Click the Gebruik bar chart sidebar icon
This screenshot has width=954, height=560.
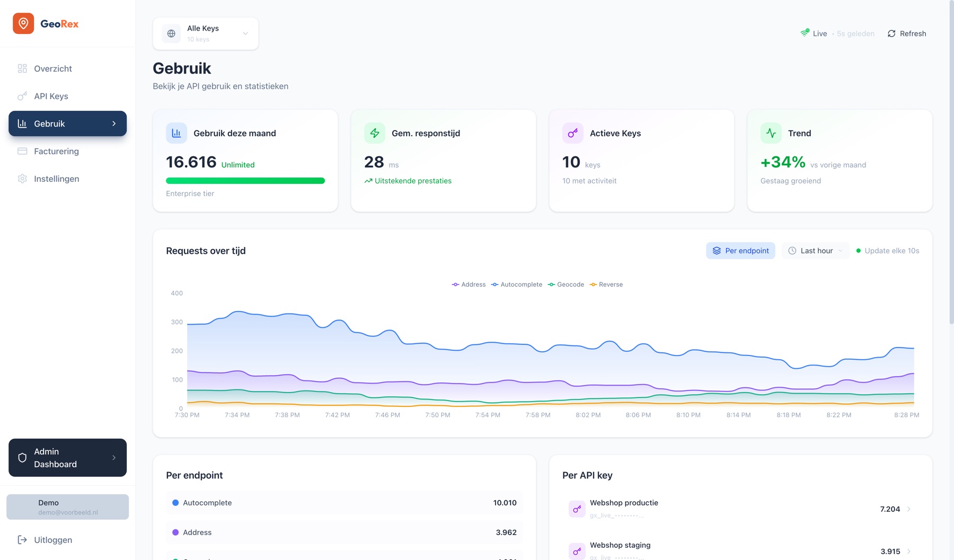point(22,123)
